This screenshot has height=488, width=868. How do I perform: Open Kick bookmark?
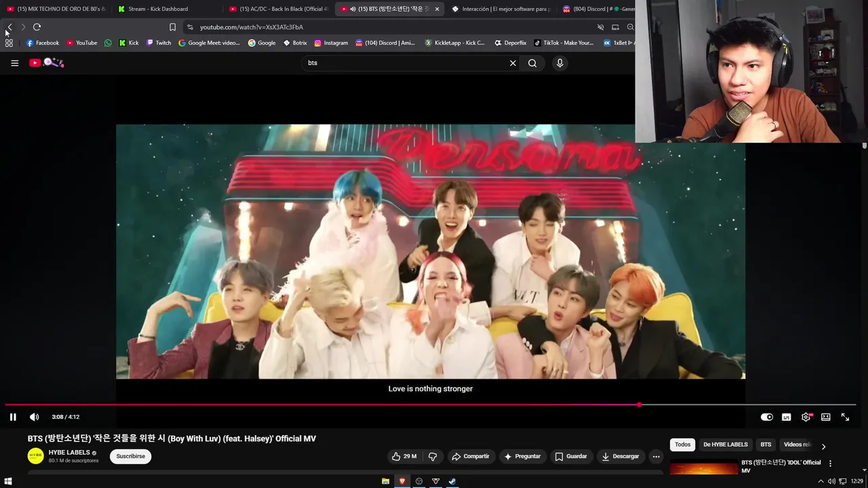(129, 43)
